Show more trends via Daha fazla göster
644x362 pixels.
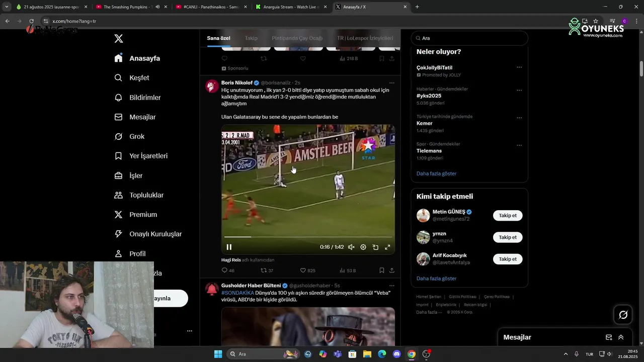click(x=436, y=173)
